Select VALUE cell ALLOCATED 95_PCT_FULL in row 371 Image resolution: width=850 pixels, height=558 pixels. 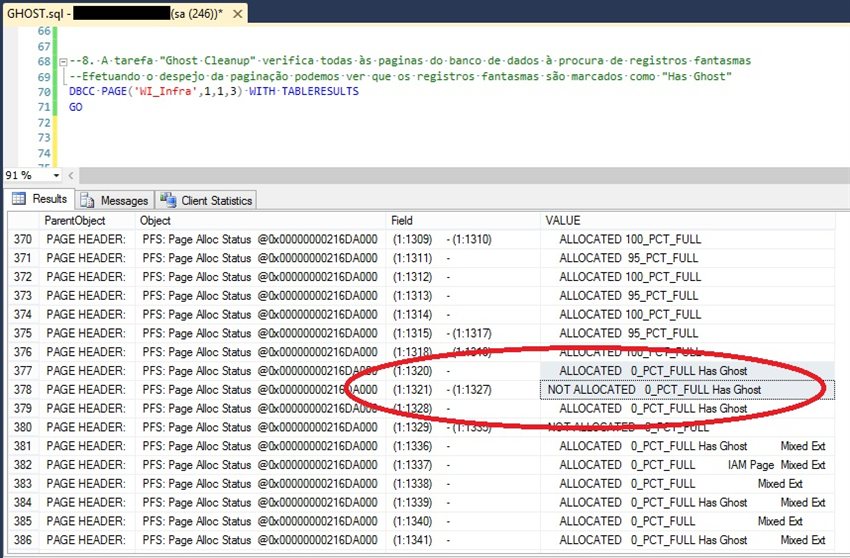click(687, 258)
